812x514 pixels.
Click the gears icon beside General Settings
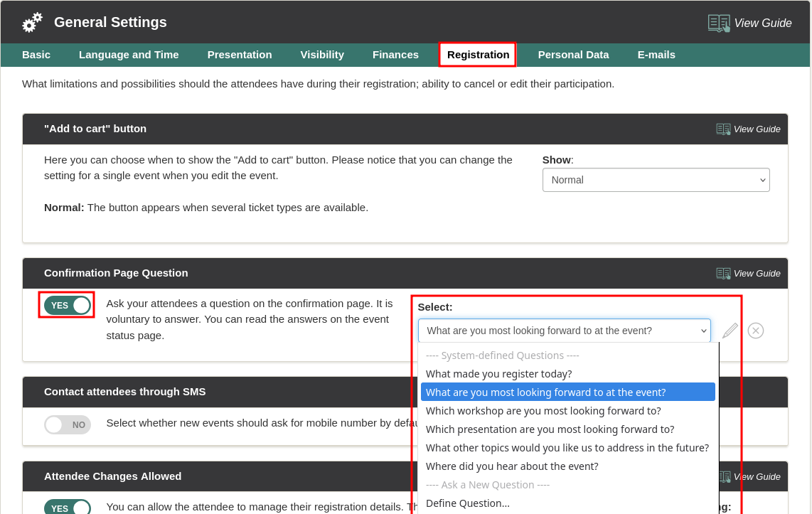(x=32, y=23)
